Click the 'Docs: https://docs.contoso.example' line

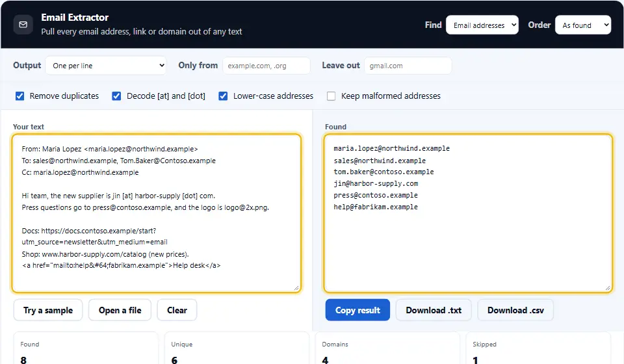point(89,231)
